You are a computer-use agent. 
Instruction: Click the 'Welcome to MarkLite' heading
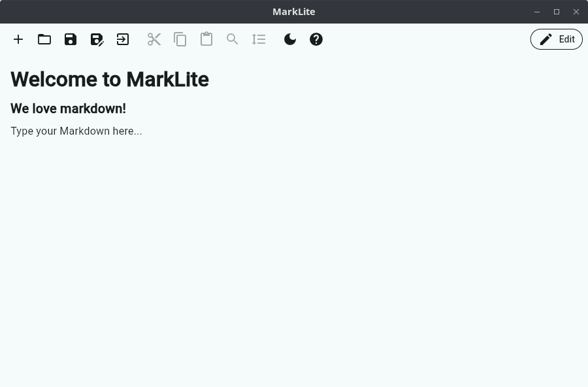(x=110, y=79)
